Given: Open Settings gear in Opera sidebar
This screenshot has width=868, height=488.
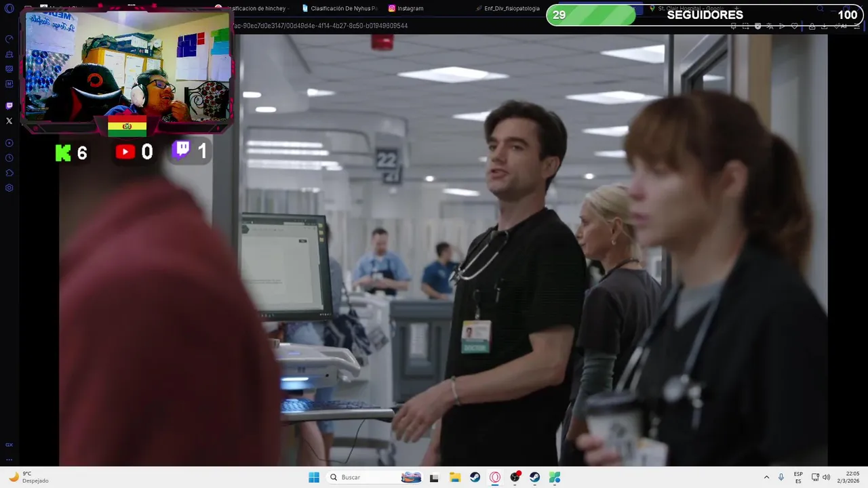Looking at the screenshot, I should click(9, 188).
